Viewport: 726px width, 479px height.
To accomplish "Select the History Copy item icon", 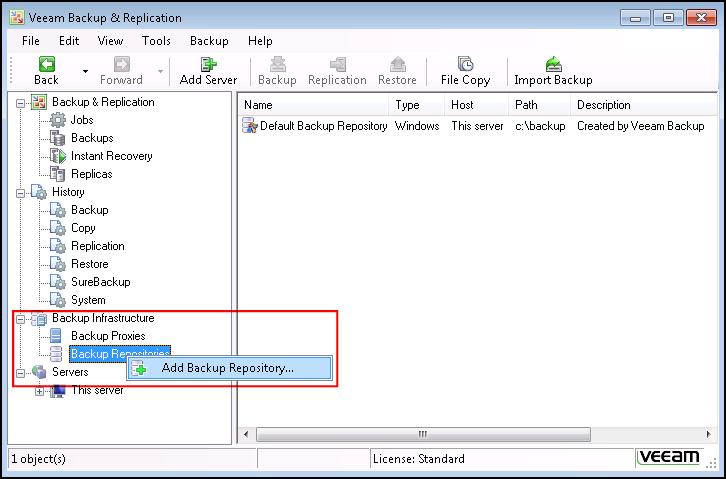I will [x=58, y=228].
